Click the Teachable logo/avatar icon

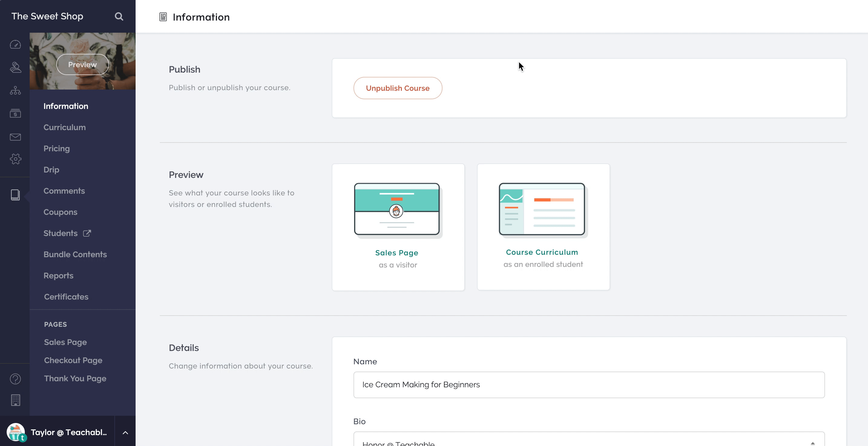coord(15,432)
